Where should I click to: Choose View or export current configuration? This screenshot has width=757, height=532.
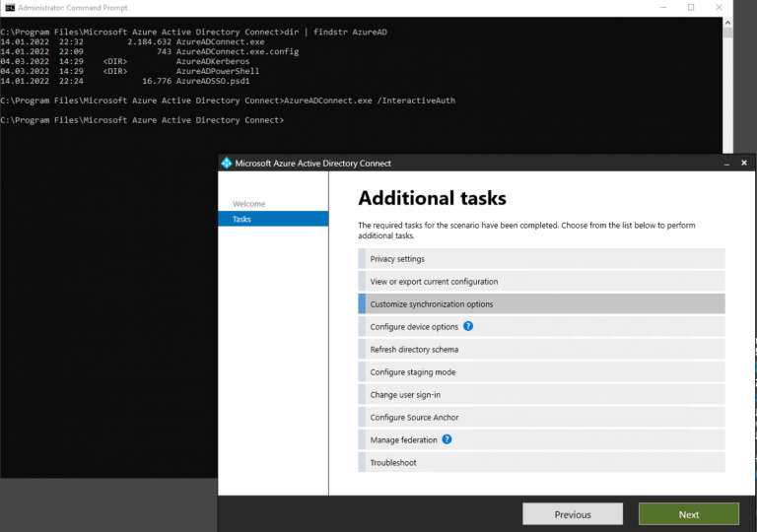pos(541,282)
